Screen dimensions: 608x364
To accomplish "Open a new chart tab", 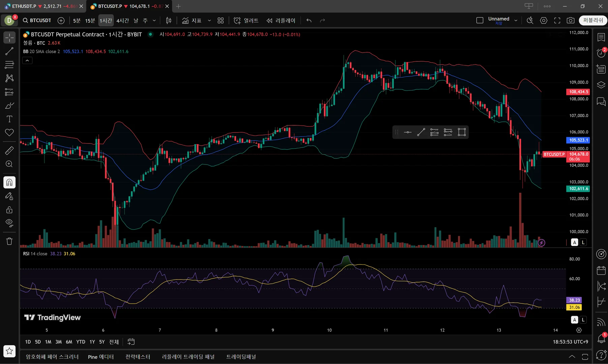I will pyautogui.click(x=179, y=6).
